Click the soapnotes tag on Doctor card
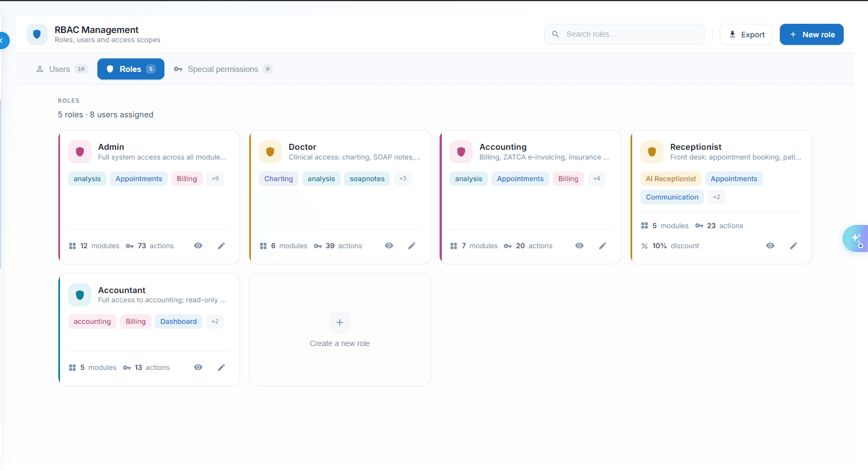Image resolution: width=868 pixels, height=471 pixels. pos(367,178)
